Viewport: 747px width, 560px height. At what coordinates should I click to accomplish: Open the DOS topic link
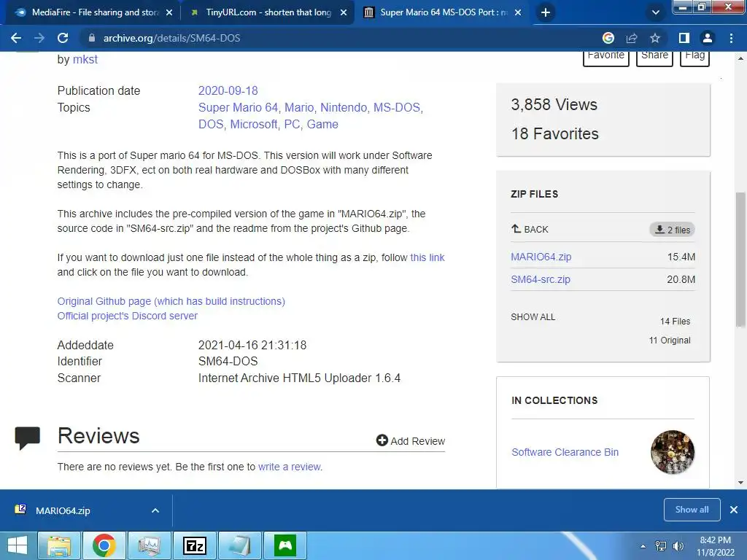point(211,124)
